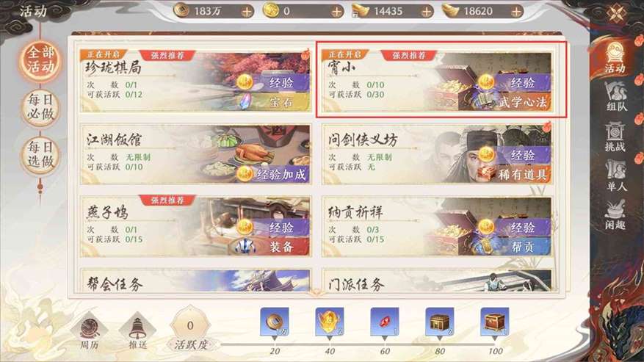The height and width of the screenshot is (362, 644).
Task: Claim the 20 activity coin reward
Action: pyautogui.click(x=275, y=322)
